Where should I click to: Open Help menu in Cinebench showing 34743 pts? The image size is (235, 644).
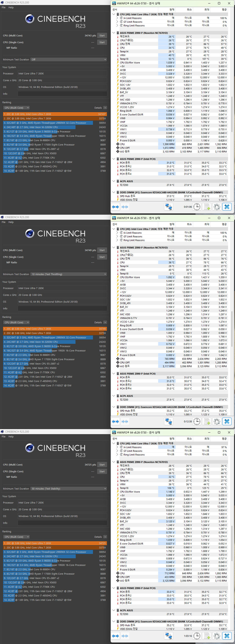coord(11,8)
